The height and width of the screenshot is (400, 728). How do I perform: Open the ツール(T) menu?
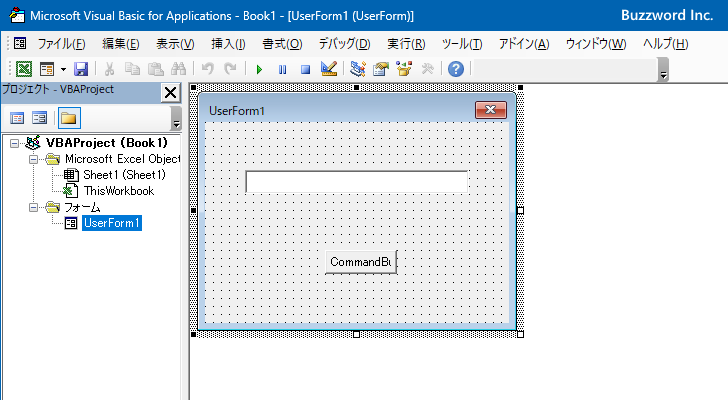point(462,44)
